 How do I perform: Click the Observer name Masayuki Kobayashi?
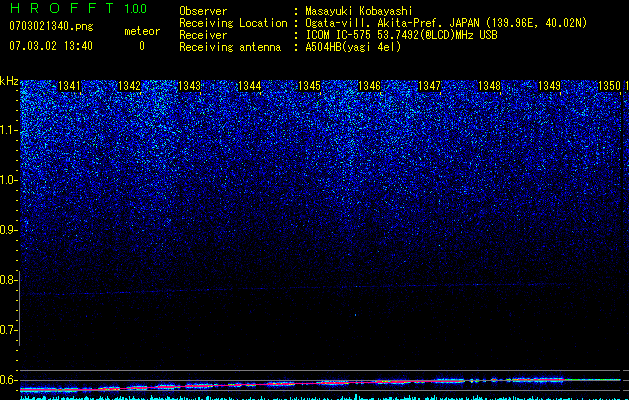pos(359,11)
